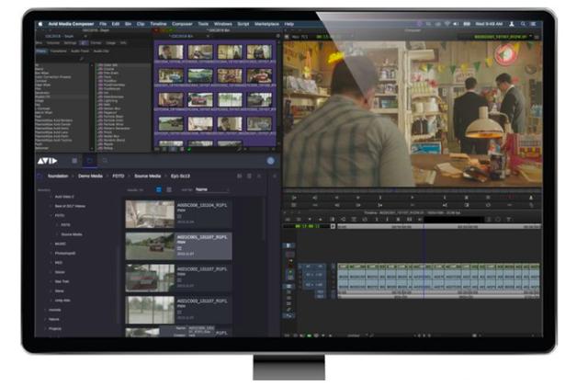Click the third app icon right of Avid logo

tap(105, 161)
